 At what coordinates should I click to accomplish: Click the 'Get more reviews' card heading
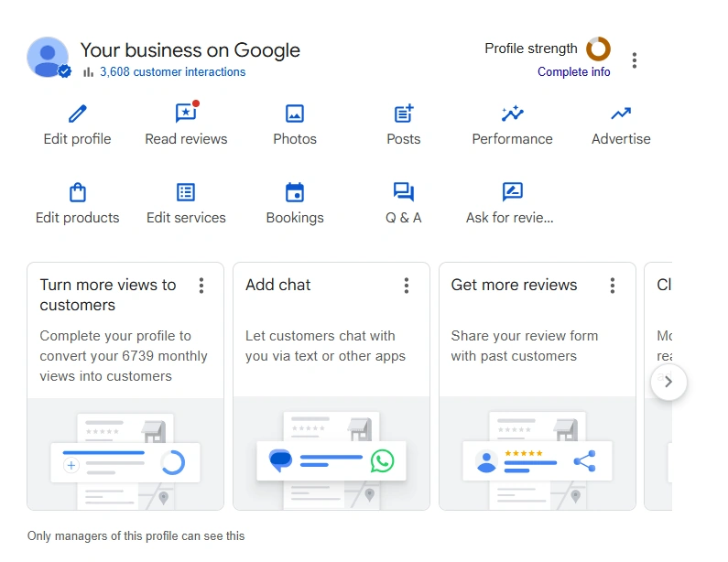coord(514,285)
